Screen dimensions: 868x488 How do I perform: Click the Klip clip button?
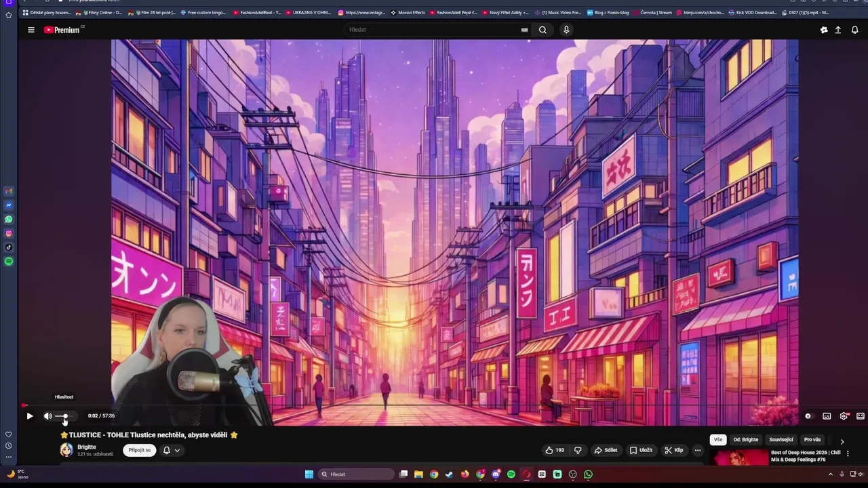pyautogui.click(x=674, y=450)
